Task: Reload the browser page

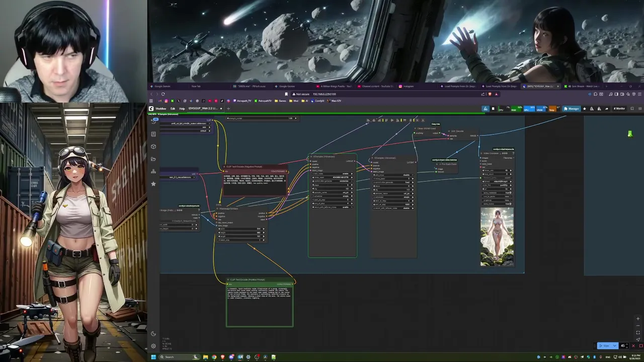Action: pos(163,94)
